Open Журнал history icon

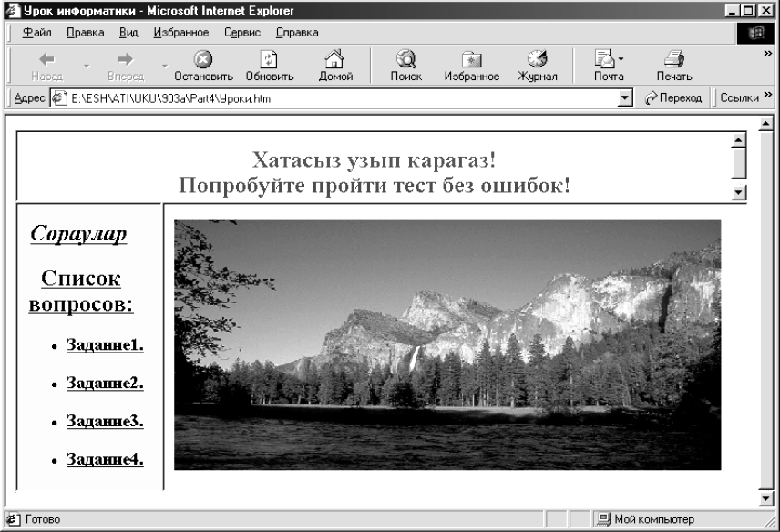537,58
